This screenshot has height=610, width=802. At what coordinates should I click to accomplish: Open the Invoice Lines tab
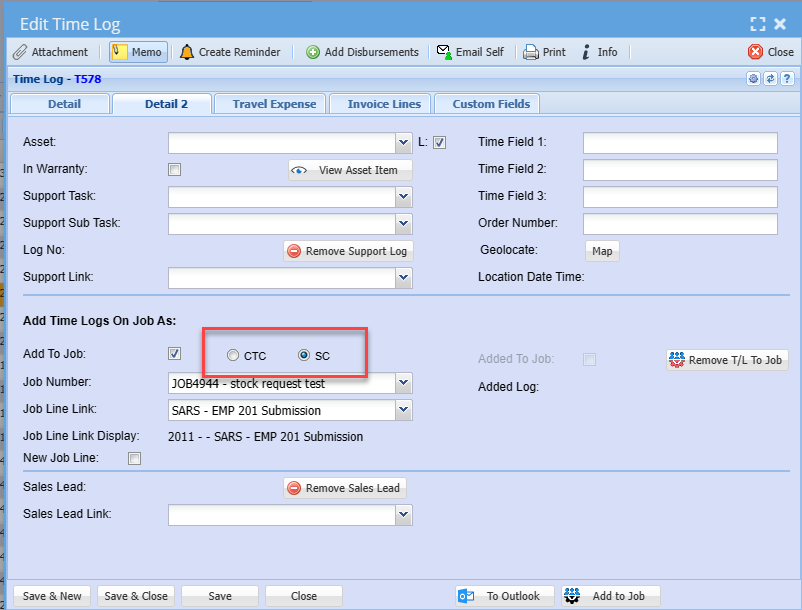tap(383, 104)
